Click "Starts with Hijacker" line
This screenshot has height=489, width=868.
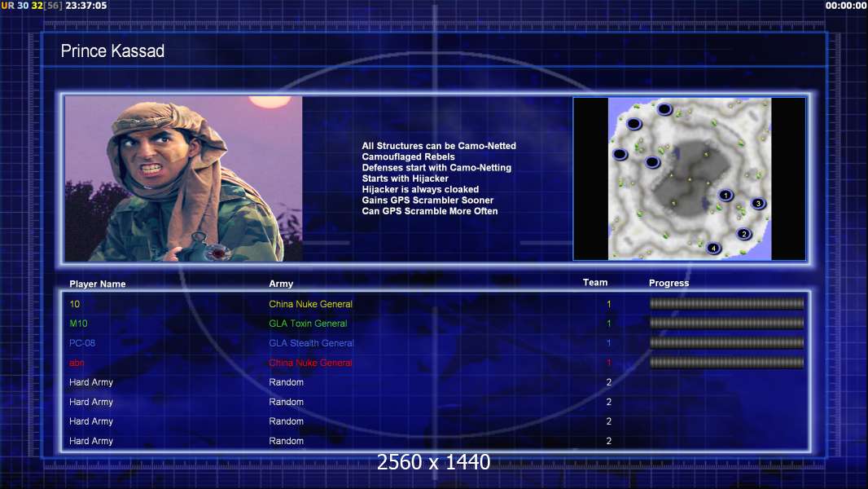(x=405, y=178)
